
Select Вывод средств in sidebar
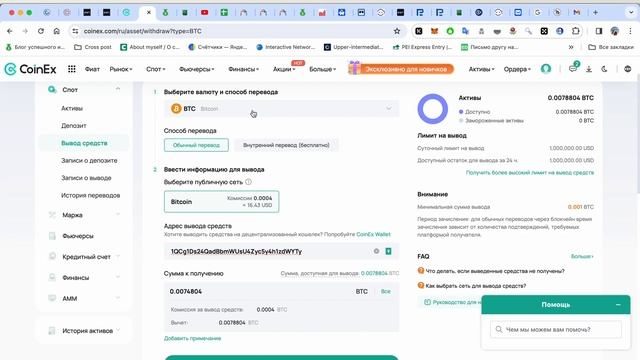click(84, 143)
